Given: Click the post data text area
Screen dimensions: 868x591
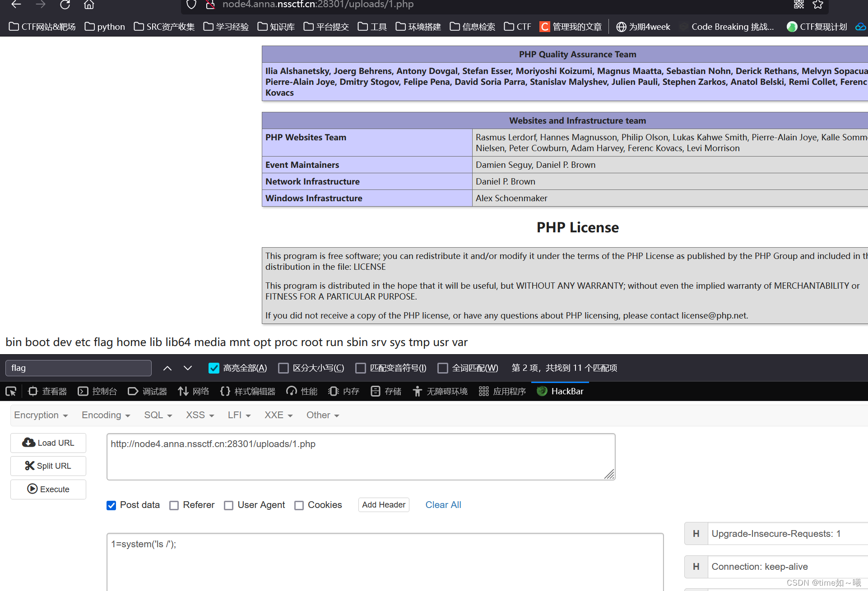Looking at the screenshot, I should [x=385, y=562].
